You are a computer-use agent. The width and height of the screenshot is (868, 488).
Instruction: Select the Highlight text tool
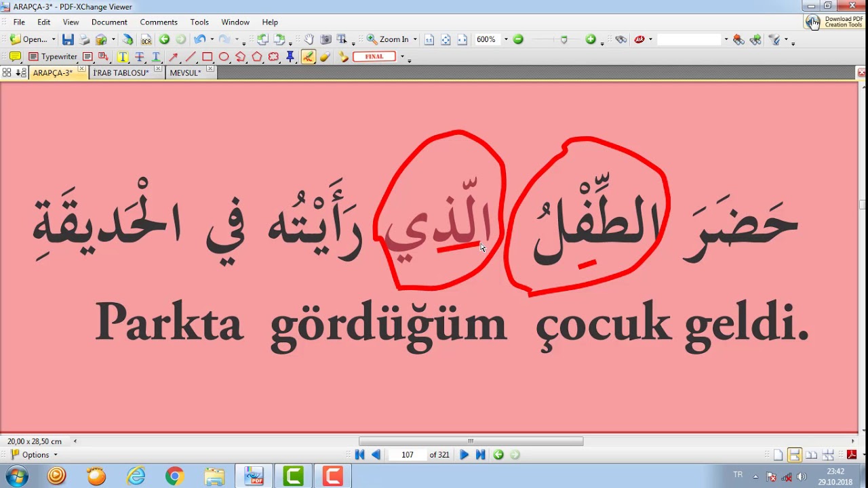click(x=123, y=57)
